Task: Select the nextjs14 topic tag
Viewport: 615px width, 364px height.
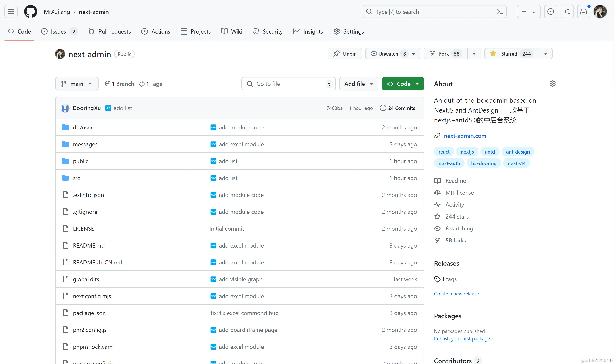Action: coord(517,163)
